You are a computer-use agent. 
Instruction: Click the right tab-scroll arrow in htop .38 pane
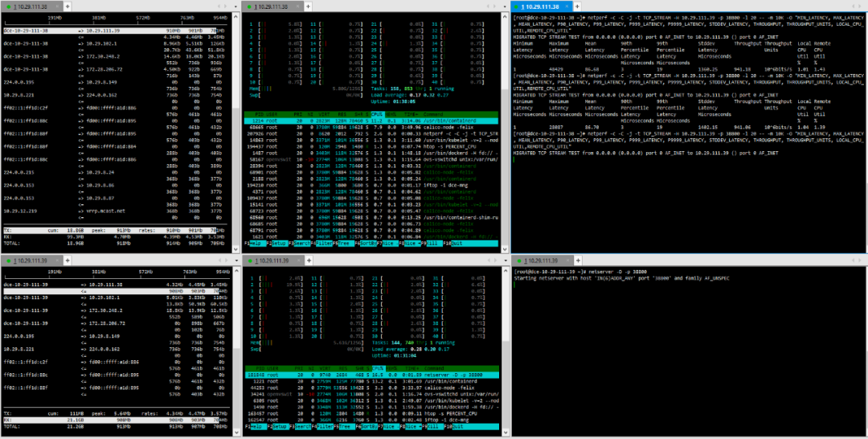(493, 6)
